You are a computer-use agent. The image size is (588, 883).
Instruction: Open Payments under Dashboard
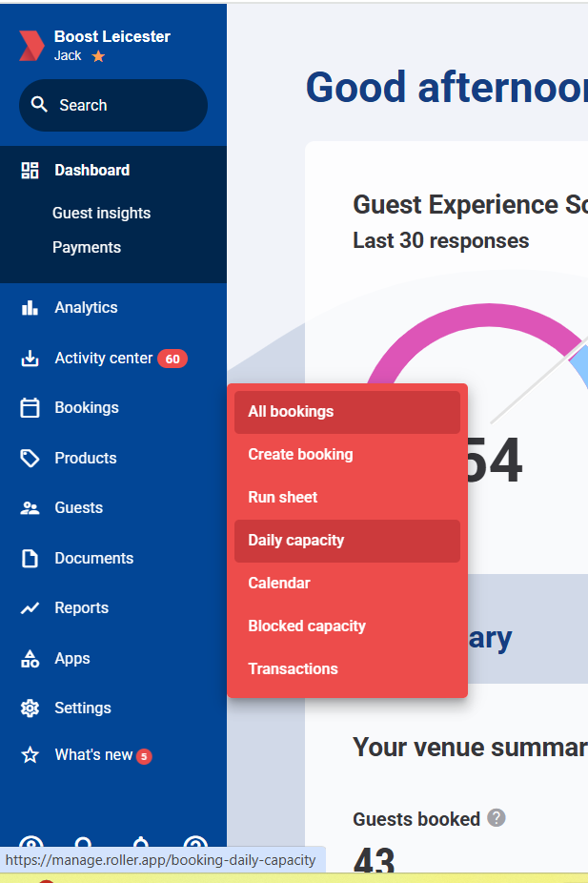click(87, 247)
